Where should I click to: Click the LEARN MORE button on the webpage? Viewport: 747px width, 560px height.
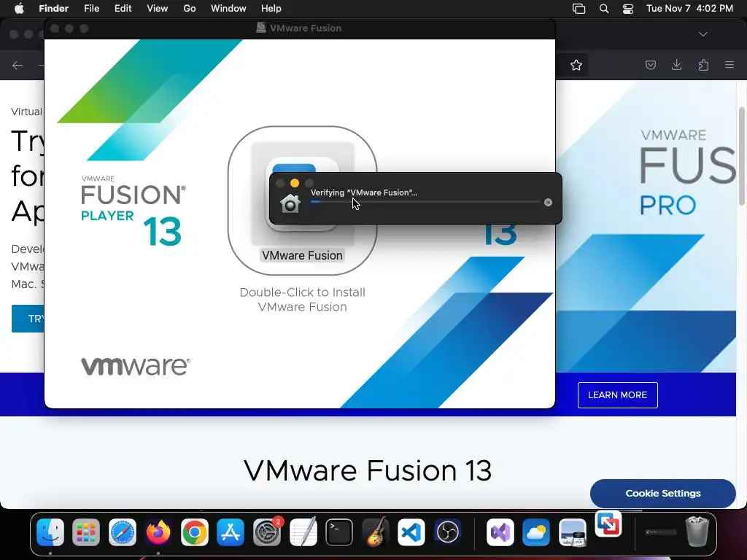point(617,394)
